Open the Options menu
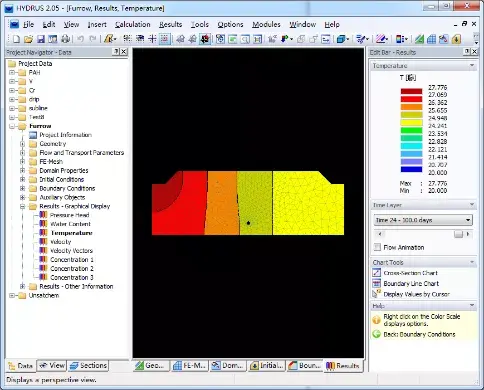484x390 pixels. (x=230, y=24)
